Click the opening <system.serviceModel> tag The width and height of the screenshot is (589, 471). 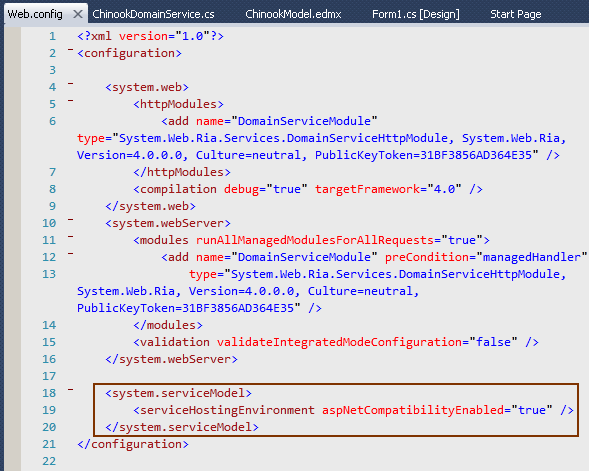click(178, 393)
